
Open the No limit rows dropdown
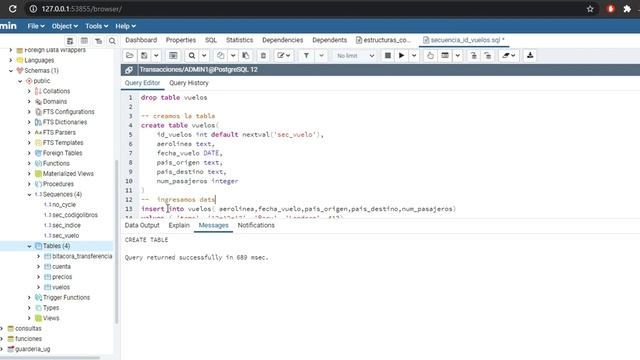[355, 56]
